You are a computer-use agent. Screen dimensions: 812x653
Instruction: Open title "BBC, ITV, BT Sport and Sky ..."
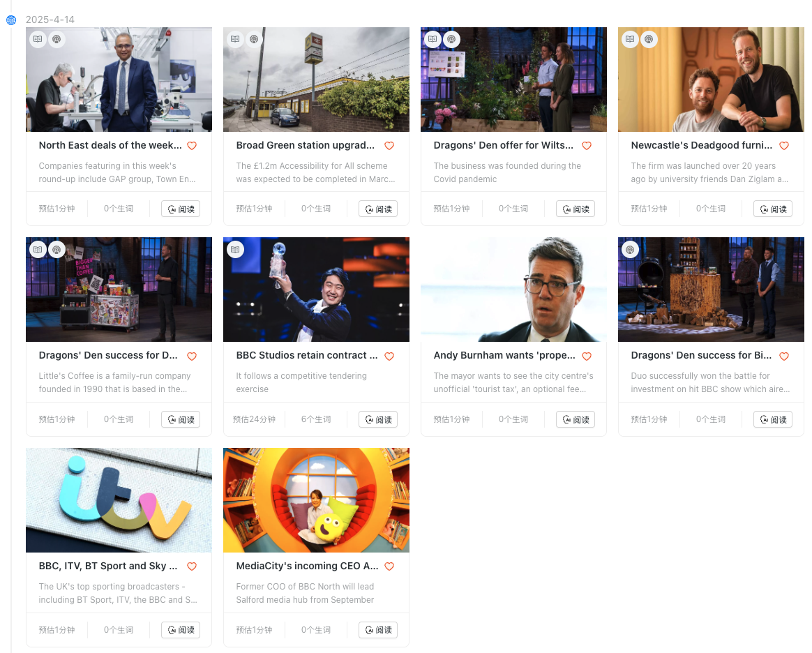click(x=107, y=566)
